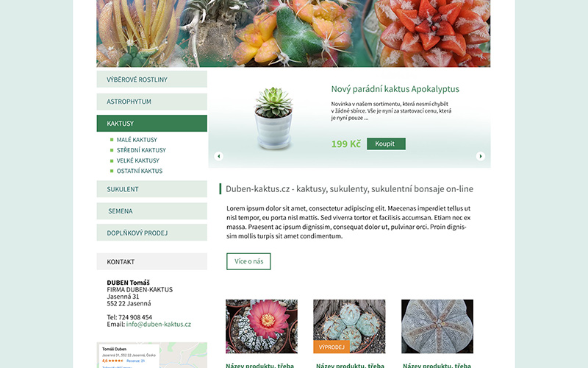Select the Střední kaktusy subcategory
The width and height of the screenshot is (588, 368).
[x=141, y=150]
